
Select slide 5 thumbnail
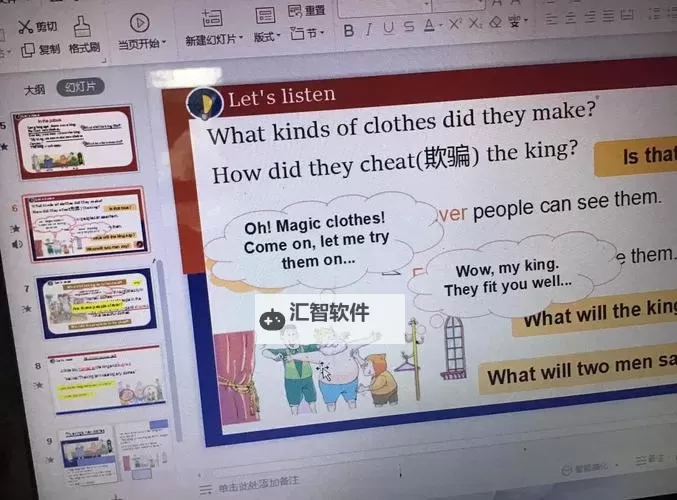[x=76, y=141]
